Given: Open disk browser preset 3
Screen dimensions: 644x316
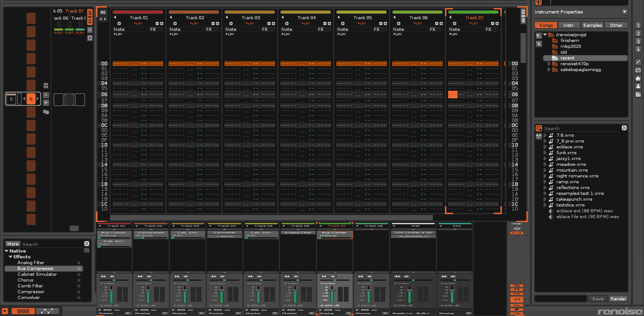Looking at the screenshot, I should [x=638, y=41].
